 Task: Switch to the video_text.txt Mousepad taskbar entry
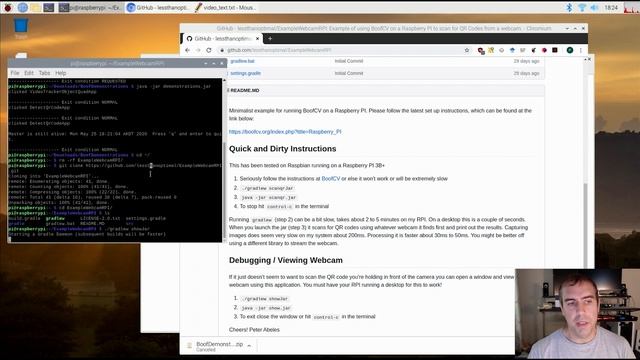[225, 7]
